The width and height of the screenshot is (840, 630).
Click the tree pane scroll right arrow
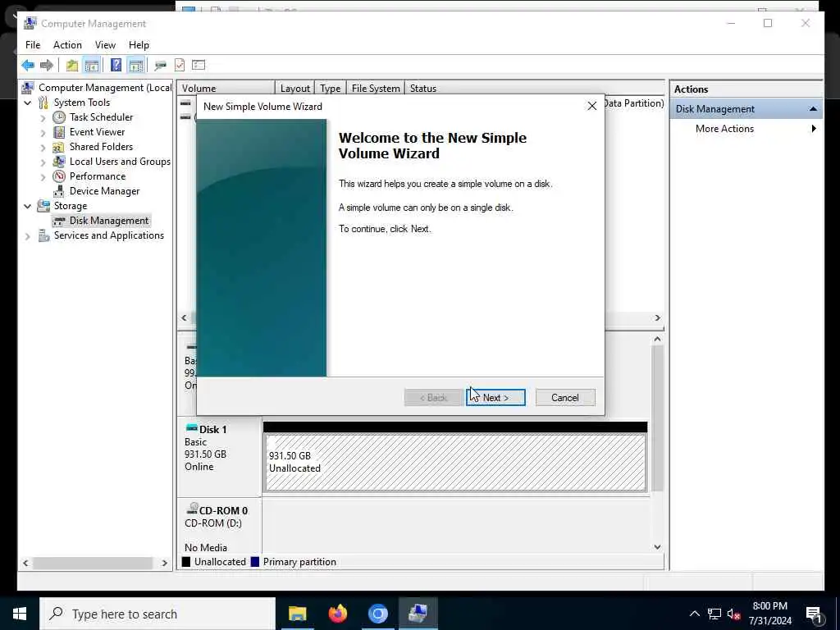(x=164, y=563)
